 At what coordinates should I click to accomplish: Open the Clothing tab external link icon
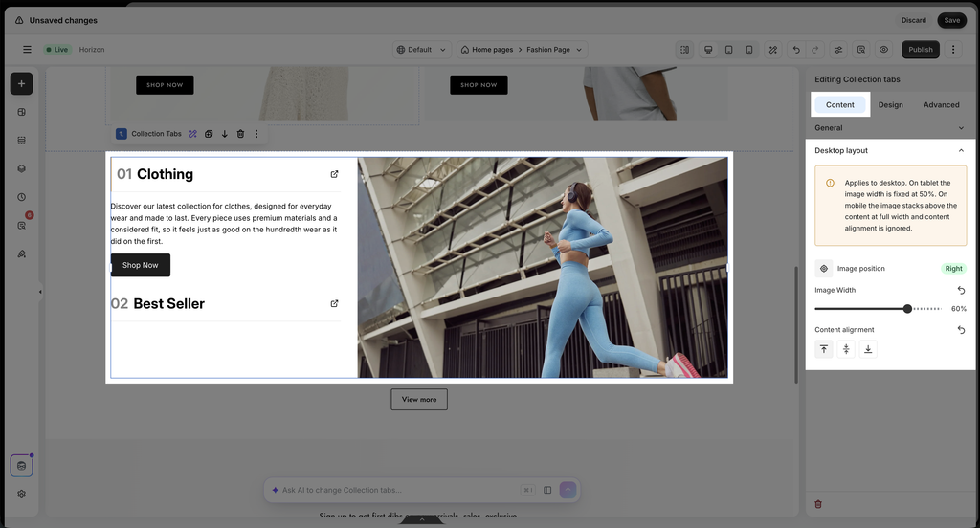click(334, 174)
